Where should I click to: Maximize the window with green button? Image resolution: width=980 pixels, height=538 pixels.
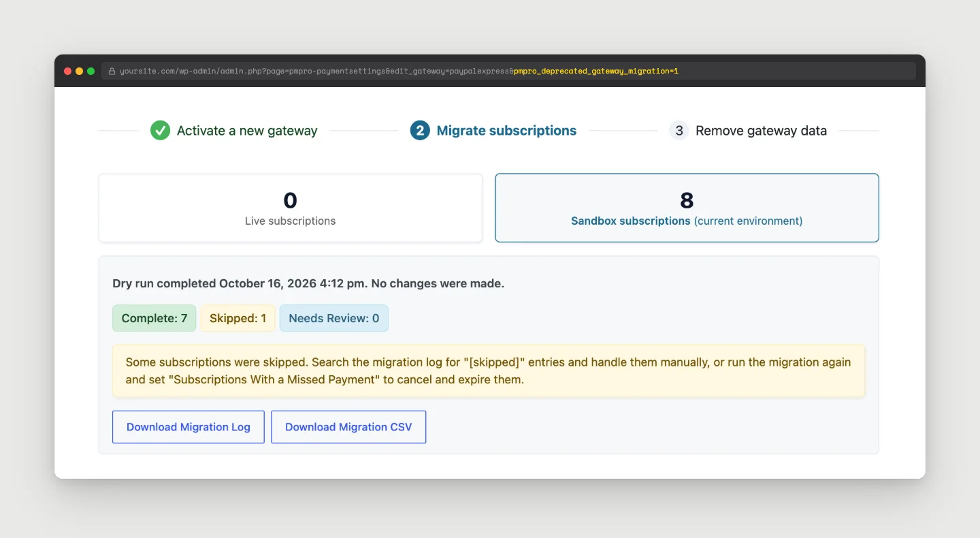(91, 71)
